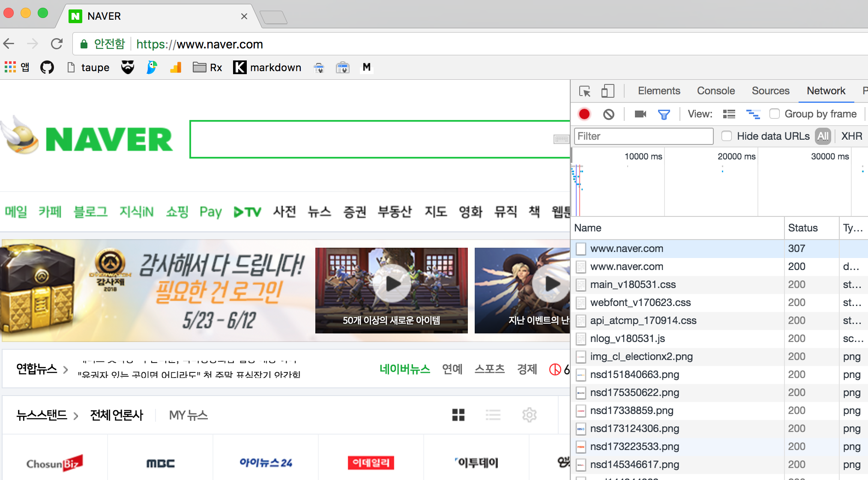
Task: Sort requests by Name column header
Action: (678, 228)
